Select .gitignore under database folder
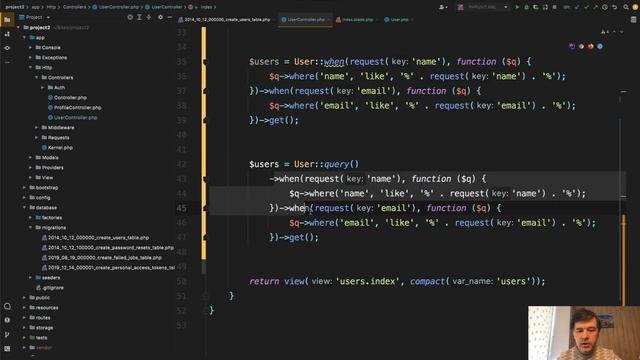Viewport: 640px width, 360px height. pos(53,287)
